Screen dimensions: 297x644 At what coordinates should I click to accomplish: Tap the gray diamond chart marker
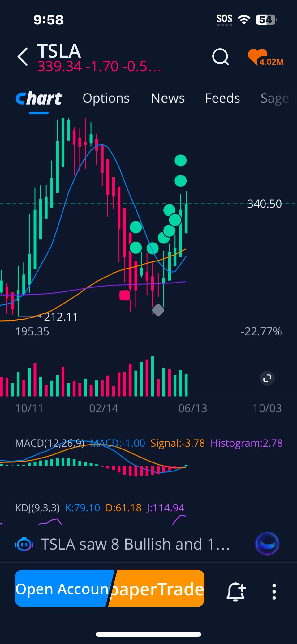pos(158,310)
